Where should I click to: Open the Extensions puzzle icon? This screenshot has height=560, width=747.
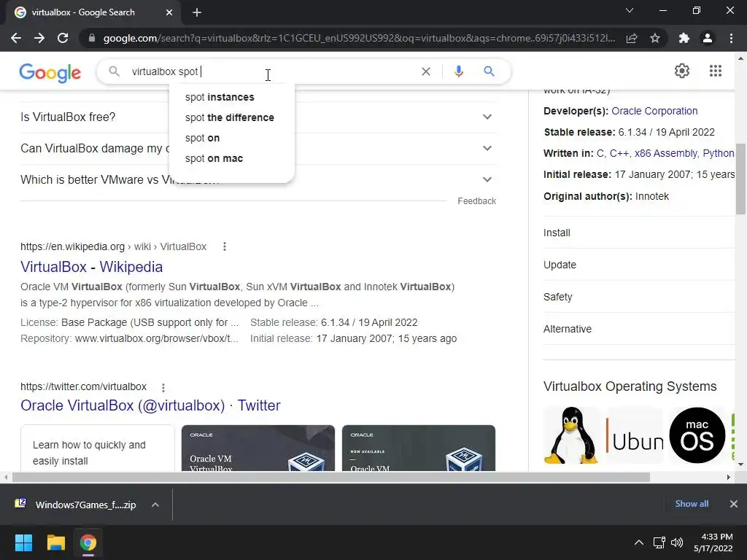(684, 38)
